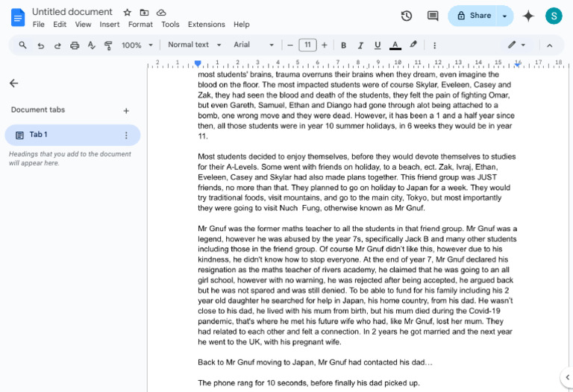Open the Help menu
573x392 pixels.
[x=242, y=25]
